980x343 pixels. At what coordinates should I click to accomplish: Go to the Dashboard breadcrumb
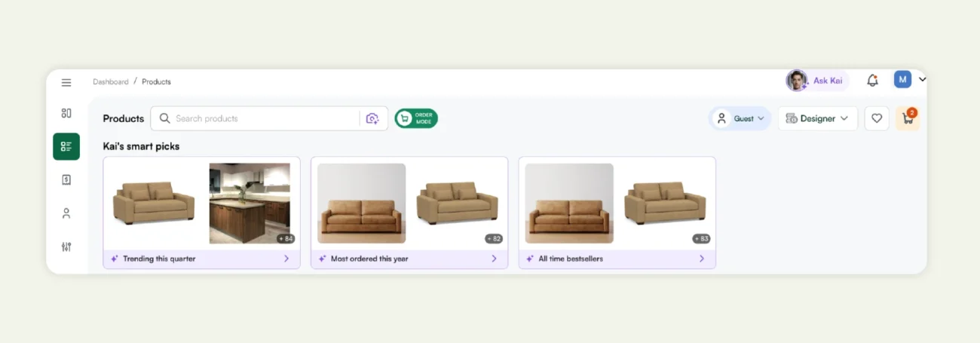111,81
